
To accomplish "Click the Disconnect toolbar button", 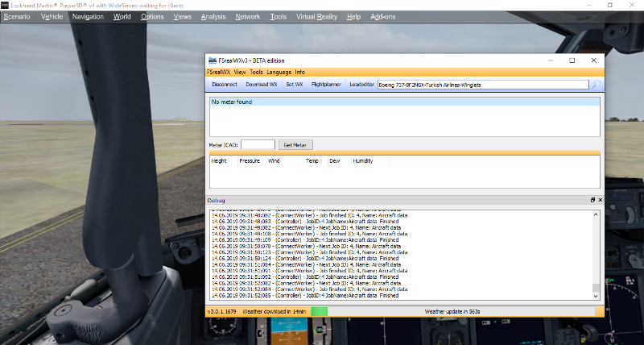I will point(225,85).
